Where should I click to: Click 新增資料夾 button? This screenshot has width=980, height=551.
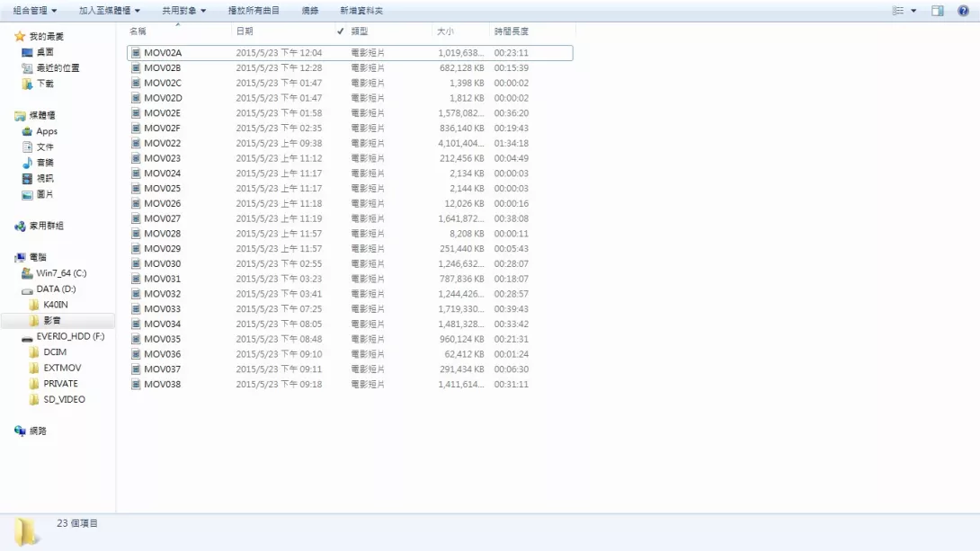click(361, 11)
